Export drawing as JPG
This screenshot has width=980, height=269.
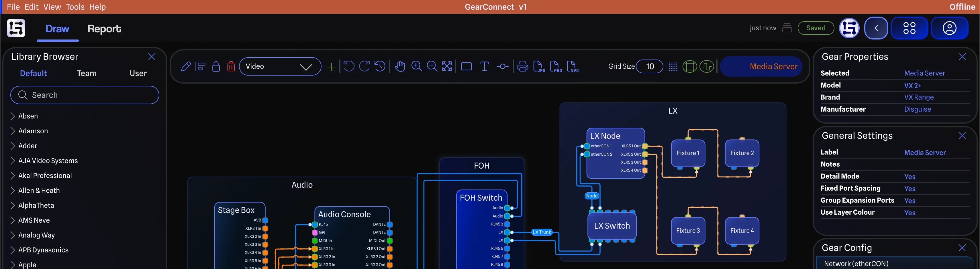pyautogui.click(x=539, y=66)
